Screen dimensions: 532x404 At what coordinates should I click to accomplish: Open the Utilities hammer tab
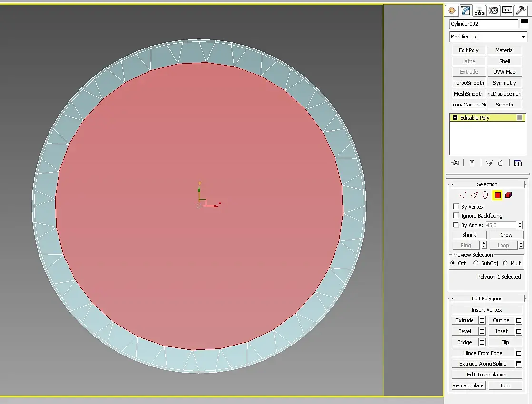coord(521,10)
